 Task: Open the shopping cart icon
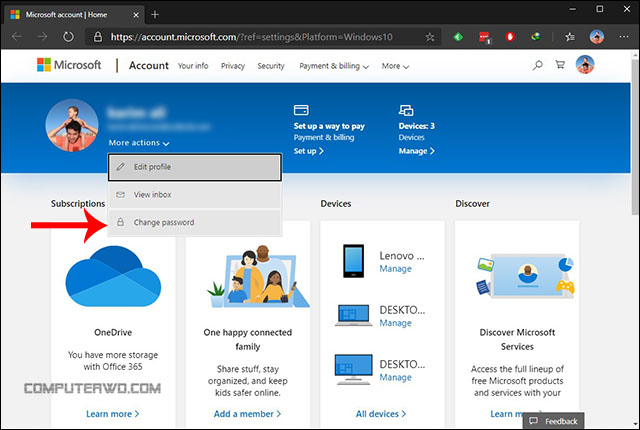tap(560, 66)
